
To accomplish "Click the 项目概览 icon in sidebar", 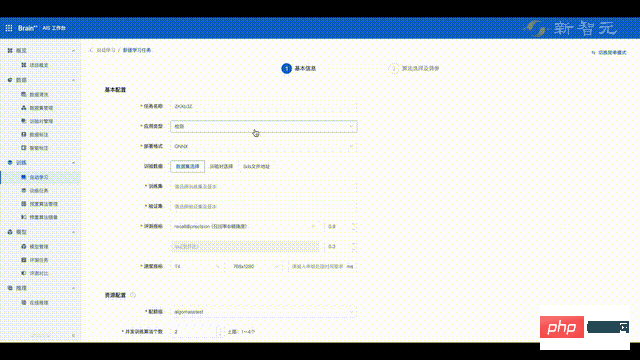I will 24,65.
